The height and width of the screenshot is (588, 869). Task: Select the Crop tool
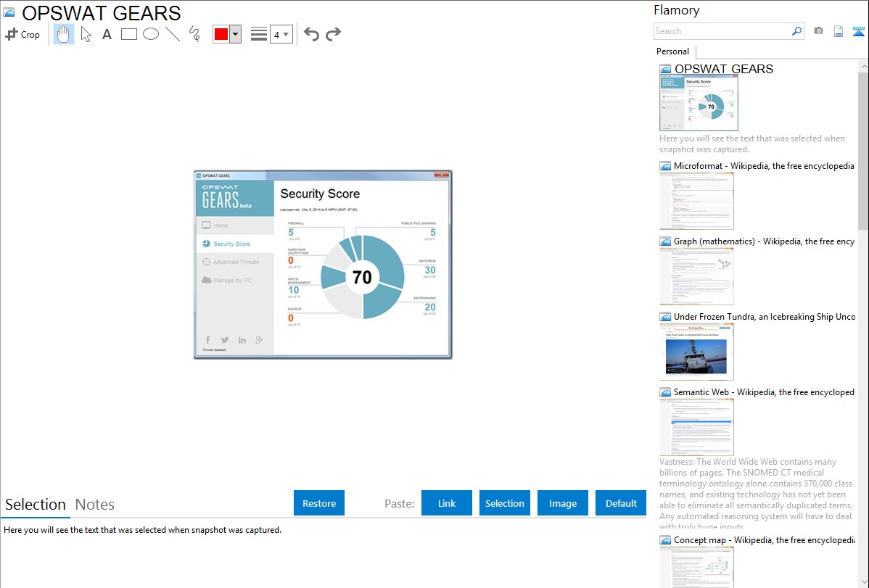pyautogui.click(x=22, y=34)
